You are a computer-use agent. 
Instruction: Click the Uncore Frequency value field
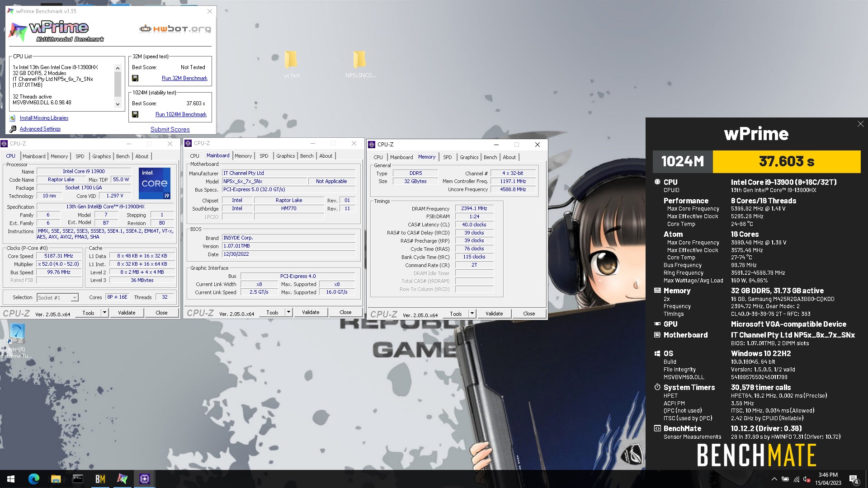click(x=513, y=189)
